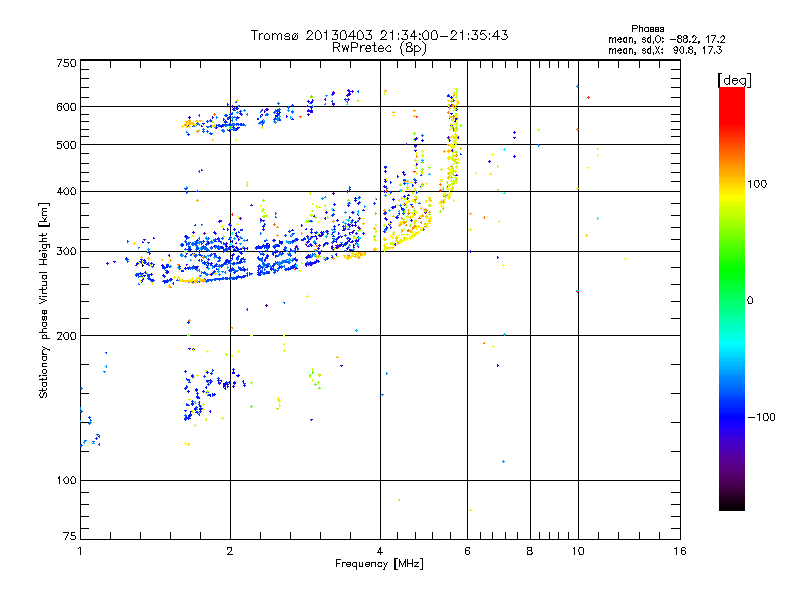The width and height of the screenshot is (800, 600).
Task: Click the 'Frequency [MHz]' axis label
Action: pyautogui.click(x=379, y=564)
